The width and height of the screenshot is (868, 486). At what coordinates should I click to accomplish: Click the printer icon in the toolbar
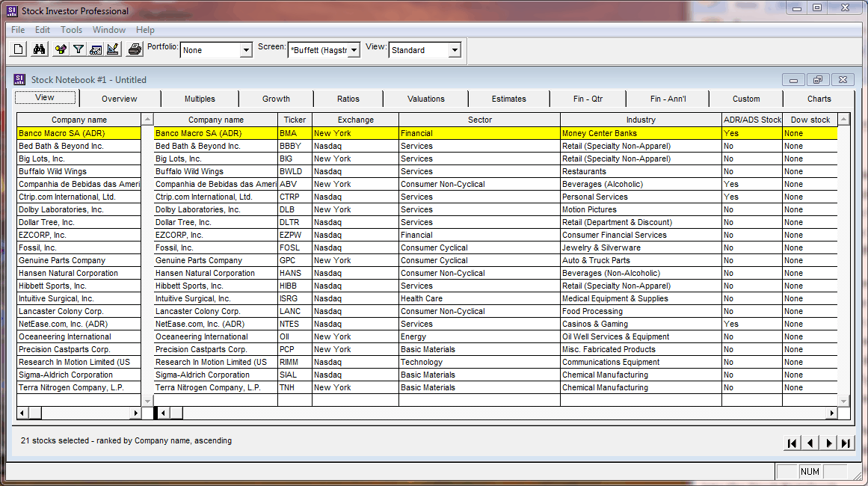pyautogui.click(x=135, y=50)
